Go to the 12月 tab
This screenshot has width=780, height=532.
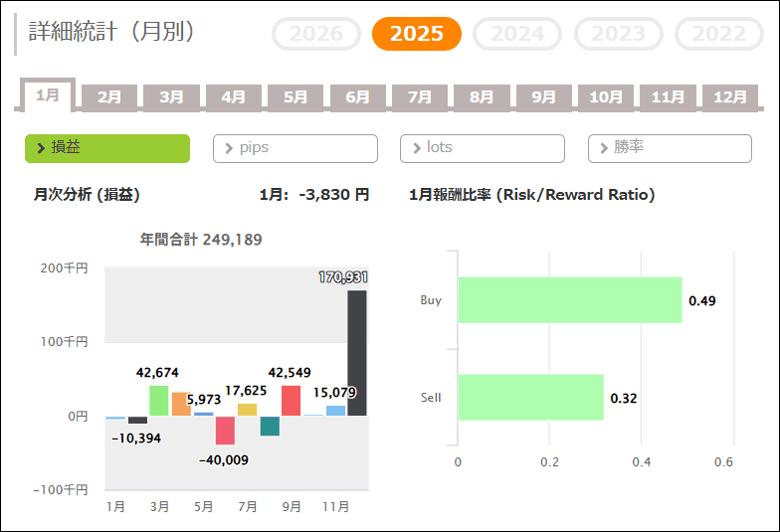point(730,97)
